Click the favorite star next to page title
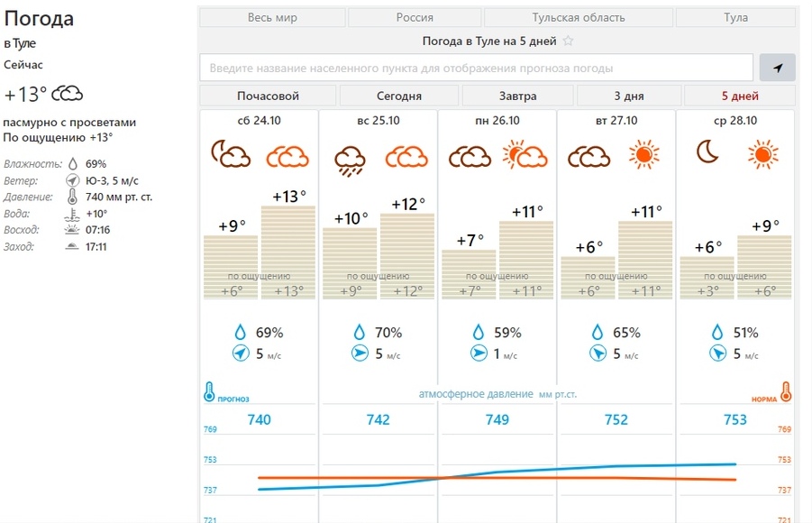The image size is (812, 523). tap(569, 41)
